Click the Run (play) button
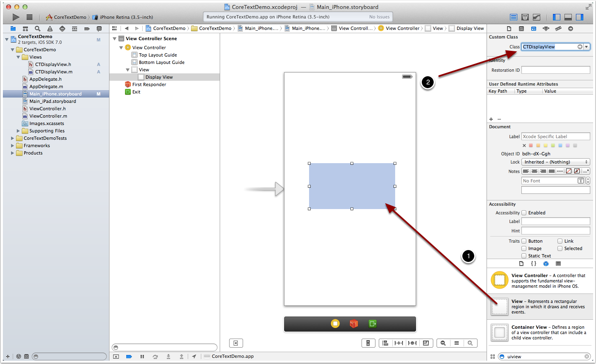Image resolution: width=596 pixels, height=364 pixels. (x=16, y=17)
